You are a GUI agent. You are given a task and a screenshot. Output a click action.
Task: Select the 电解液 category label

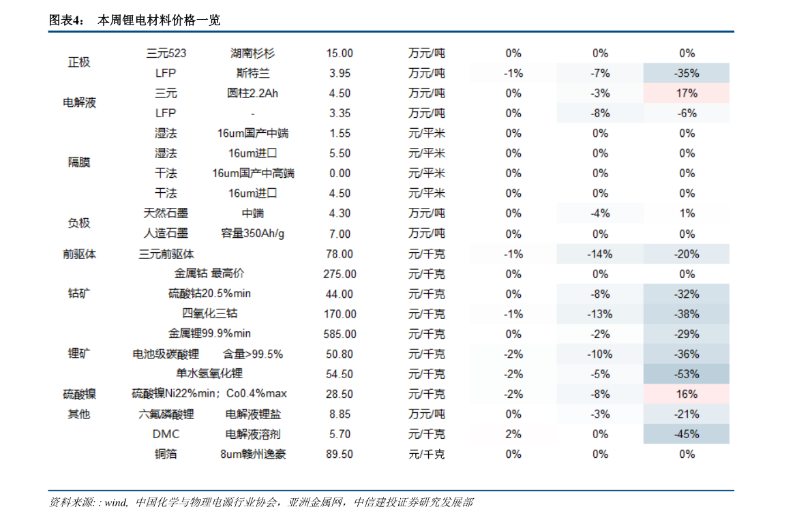(x=79, y=102)
